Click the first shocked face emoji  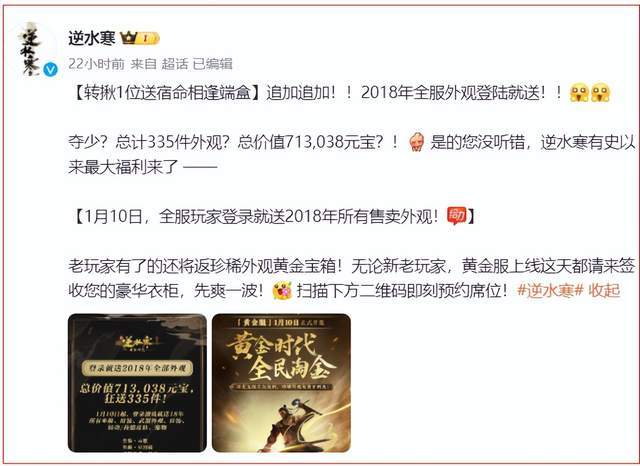(579, 93)
